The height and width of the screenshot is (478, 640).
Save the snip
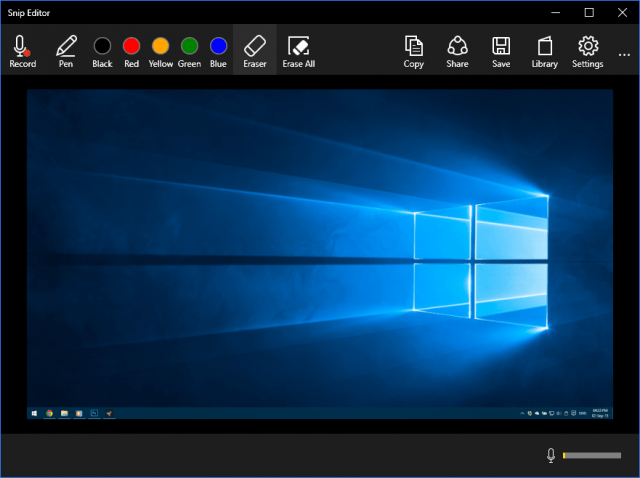tap(501, 51)
